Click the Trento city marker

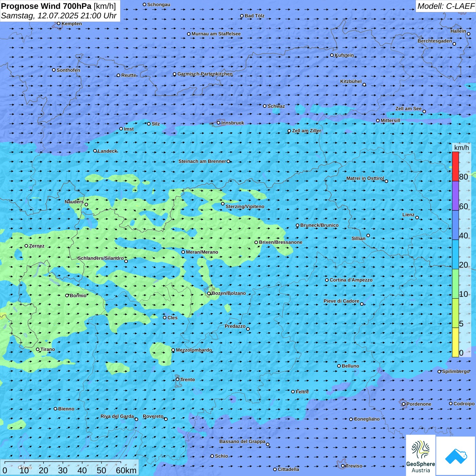click(x=177, y=379)
